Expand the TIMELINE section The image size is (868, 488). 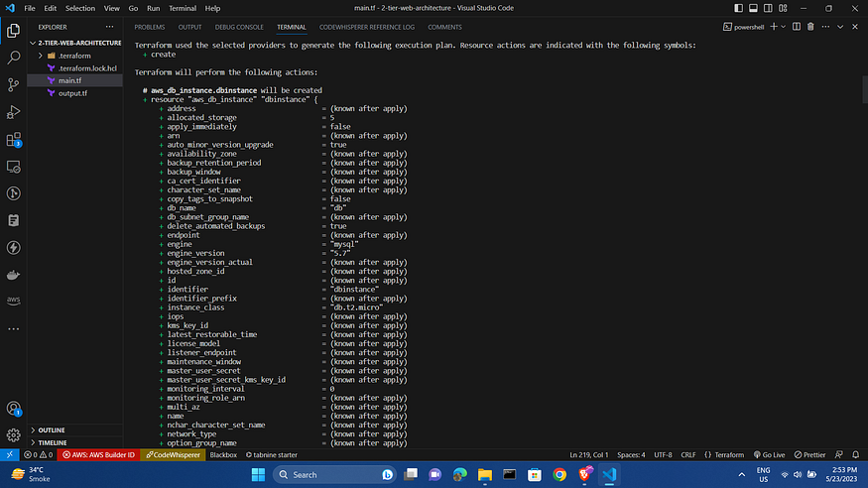click(74, 442)
